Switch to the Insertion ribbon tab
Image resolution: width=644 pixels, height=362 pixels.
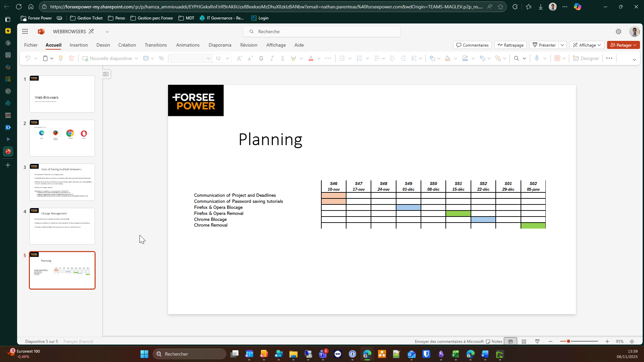(x=78, y=45)
